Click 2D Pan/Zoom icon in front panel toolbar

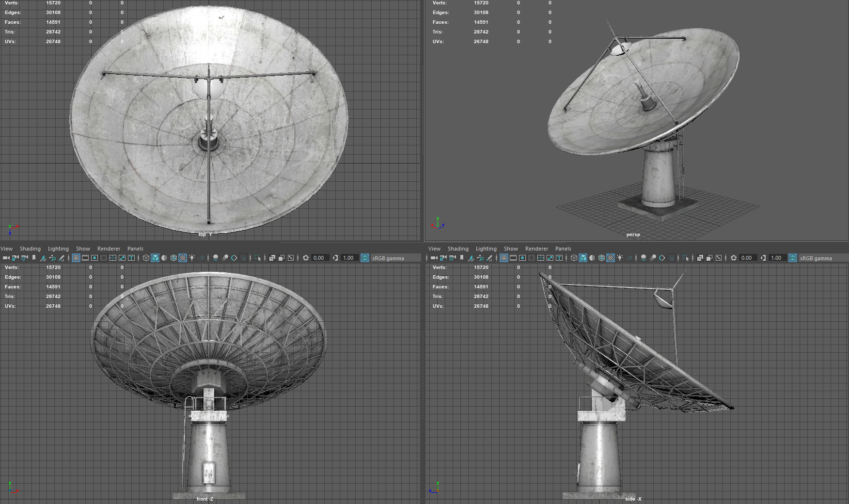click(52, 258)
